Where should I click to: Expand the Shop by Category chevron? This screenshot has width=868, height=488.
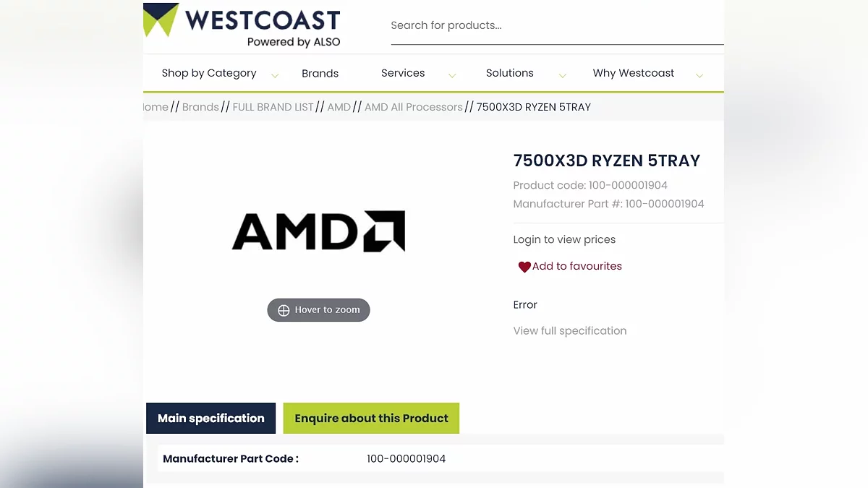coord(275,75)
